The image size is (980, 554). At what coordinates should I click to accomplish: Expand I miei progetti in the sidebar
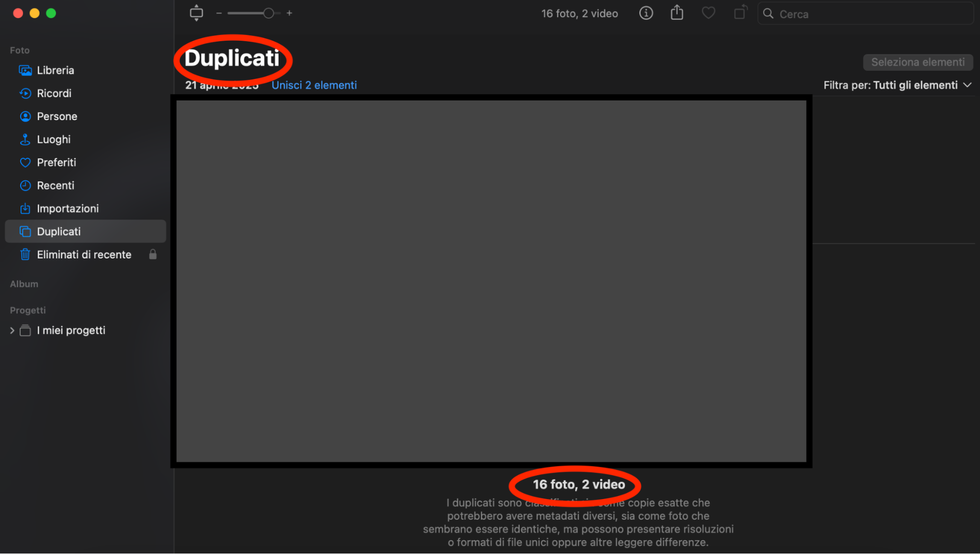click(x=12, y=330)
